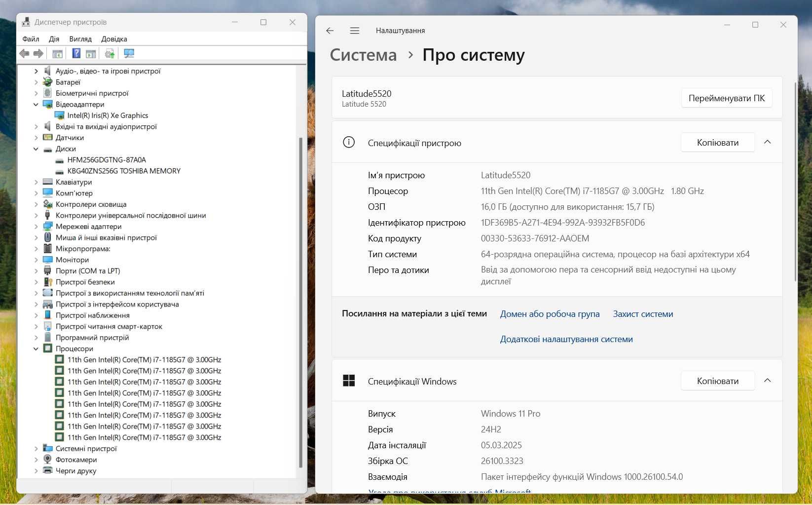Collapse the Відеоадаптери node

click(36, 104)
